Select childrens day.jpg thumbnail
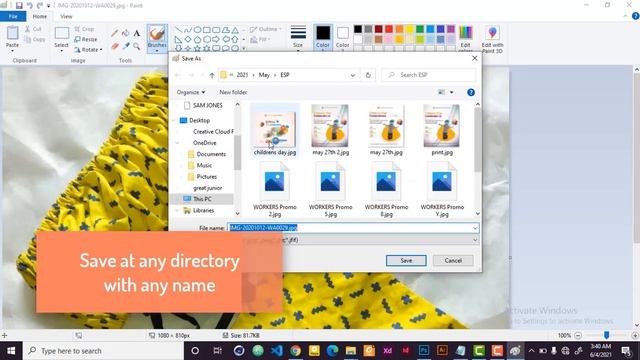This screenshot has height=360, width=640. pyautogui.click(x=275, y=130)
